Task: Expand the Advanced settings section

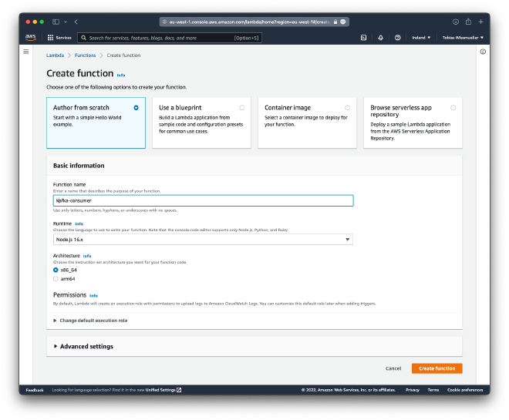Action: coord(83,347)
